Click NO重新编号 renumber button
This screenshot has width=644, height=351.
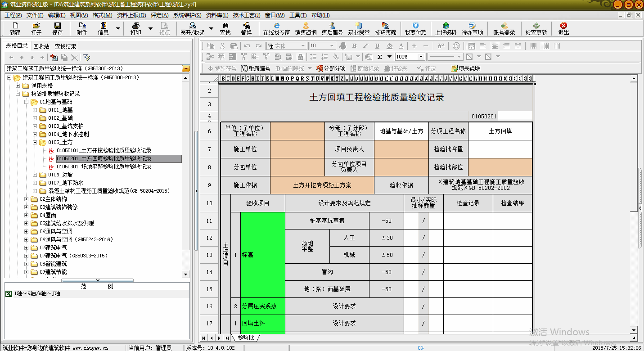point(256,68)
